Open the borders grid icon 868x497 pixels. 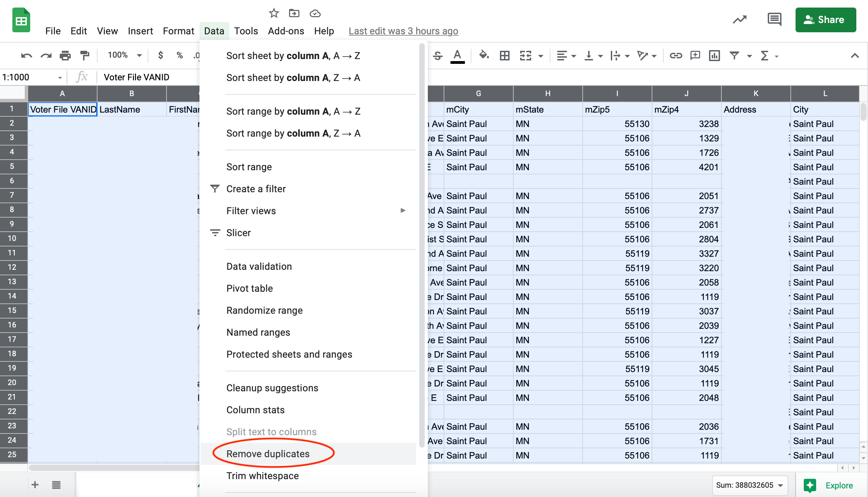click(x=504, y=56)
